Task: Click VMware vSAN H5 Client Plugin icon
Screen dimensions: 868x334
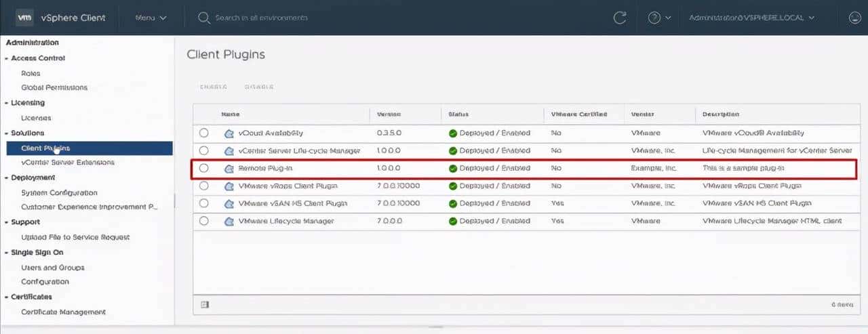Action: 229,203
